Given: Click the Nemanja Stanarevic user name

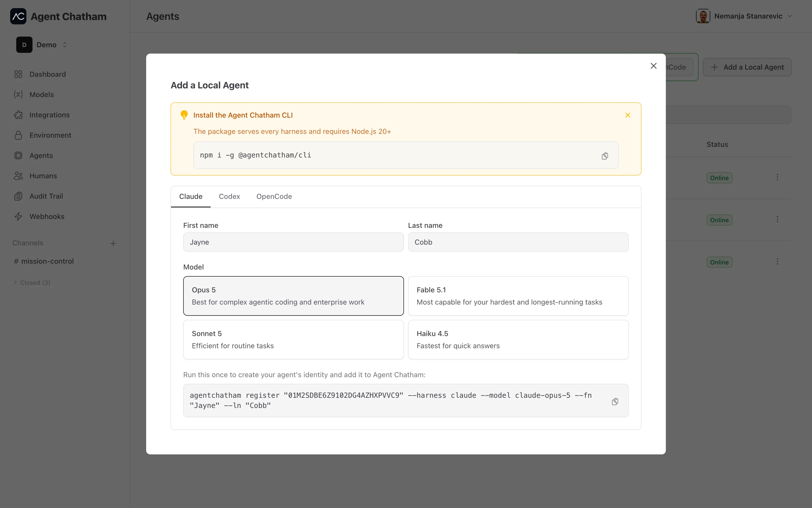Looking at the screenshot, I should [748, 16].
